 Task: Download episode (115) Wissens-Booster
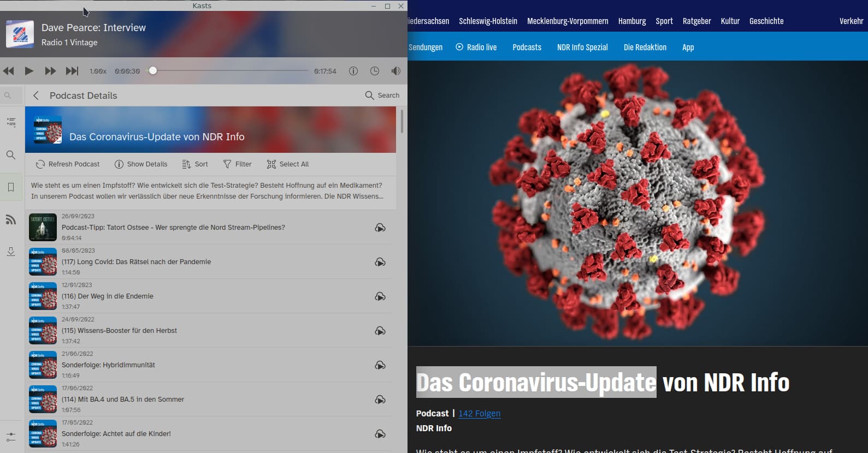click(380, 331)
